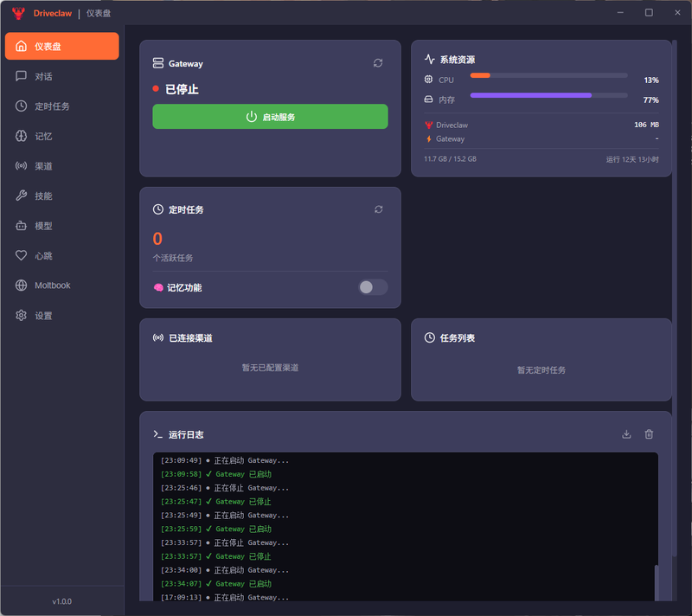Click the clock icon in 定时任务 card header
Viewport: 692px width, 616px height.
pyautogui.click(x=158, y=209)
